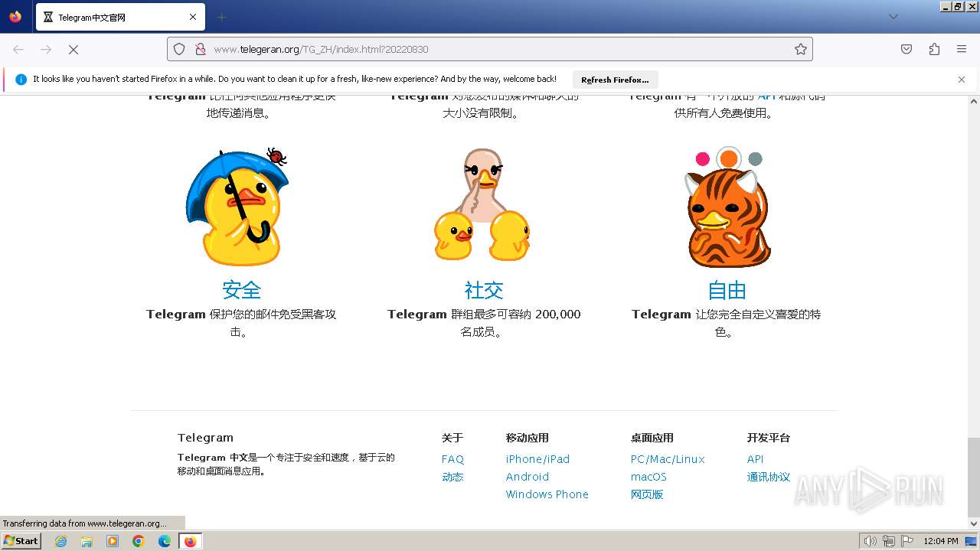Stop loading the page
The image size is (980, 551).
point(73,49)
